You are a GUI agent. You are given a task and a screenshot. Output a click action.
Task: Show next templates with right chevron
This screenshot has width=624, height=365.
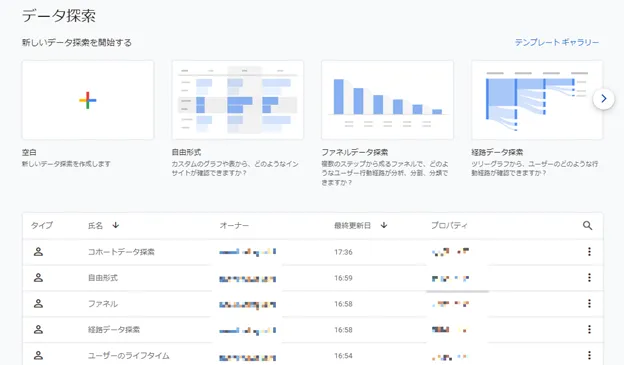603,98
